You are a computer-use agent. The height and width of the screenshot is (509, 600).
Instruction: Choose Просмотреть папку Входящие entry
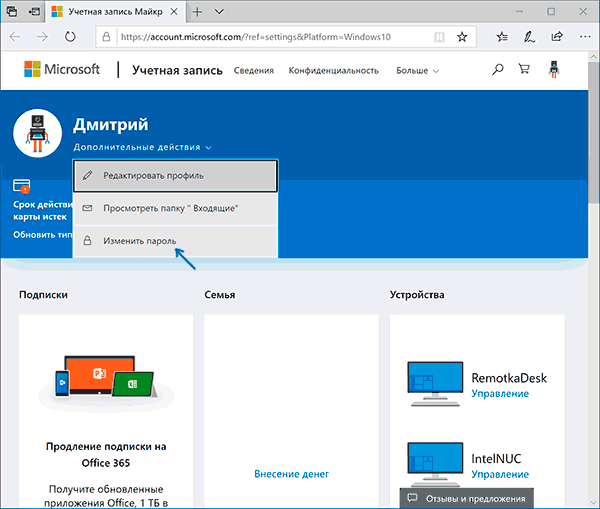tap(175, 208)
